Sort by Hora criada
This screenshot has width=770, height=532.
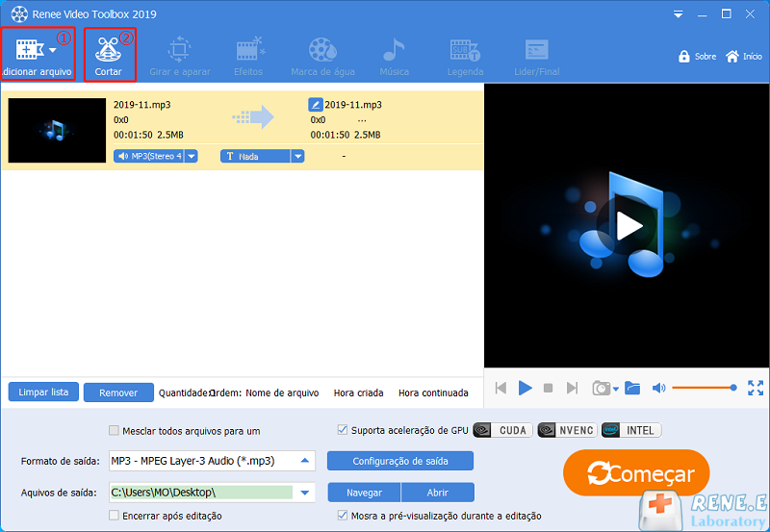click(358, 393)
